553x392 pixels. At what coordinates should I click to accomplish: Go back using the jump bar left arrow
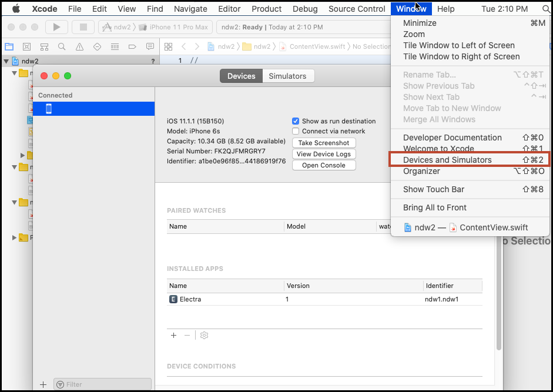click(x=183, y=46)
